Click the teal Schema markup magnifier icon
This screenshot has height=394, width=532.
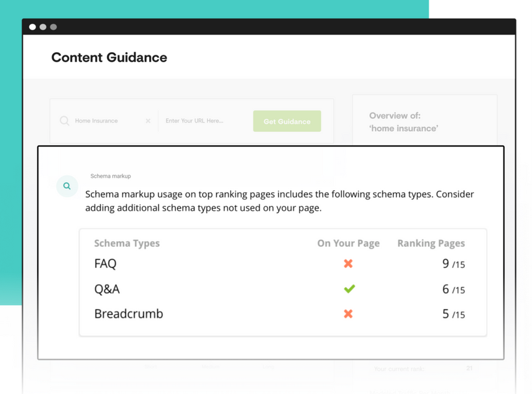[67, 186]
